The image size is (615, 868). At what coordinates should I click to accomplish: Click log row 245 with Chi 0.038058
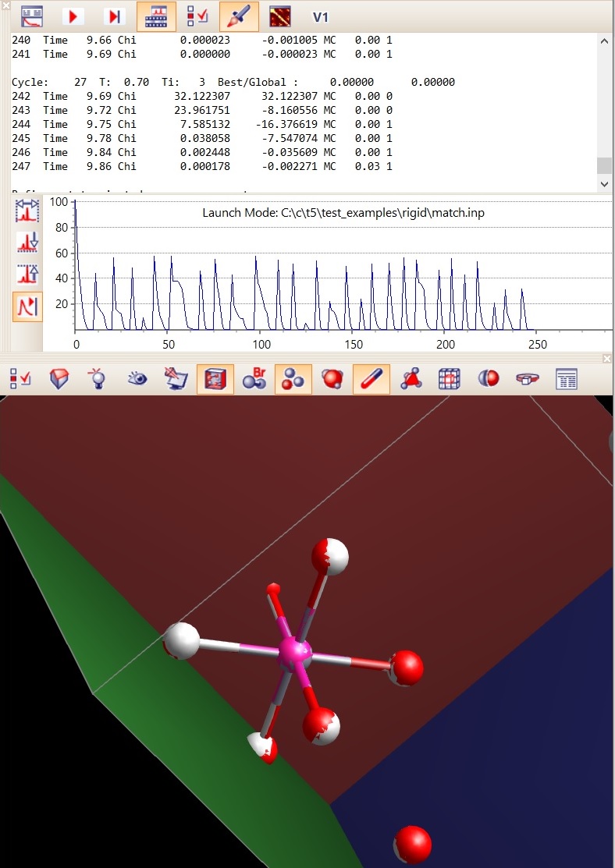pos(202,138)
